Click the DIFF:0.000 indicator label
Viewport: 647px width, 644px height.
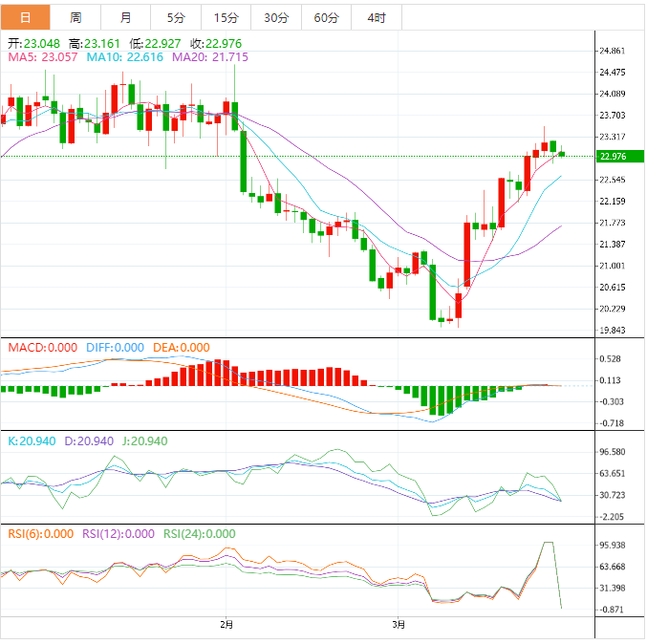(115, 348)
